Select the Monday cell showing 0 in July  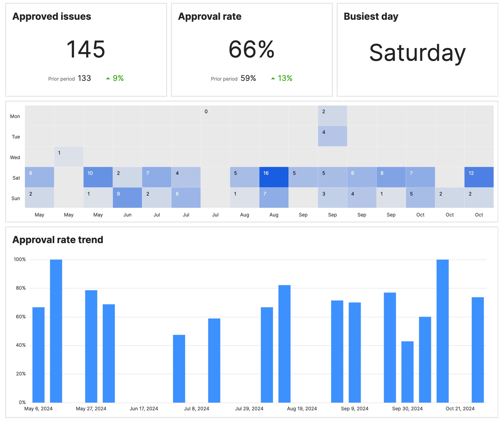[215, 116]
